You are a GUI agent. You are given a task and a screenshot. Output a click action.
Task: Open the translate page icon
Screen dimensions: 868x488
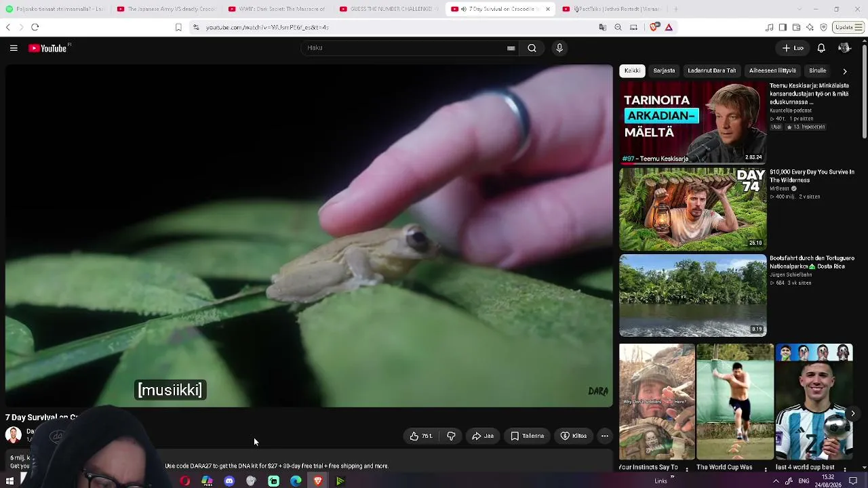pos(602,27)
